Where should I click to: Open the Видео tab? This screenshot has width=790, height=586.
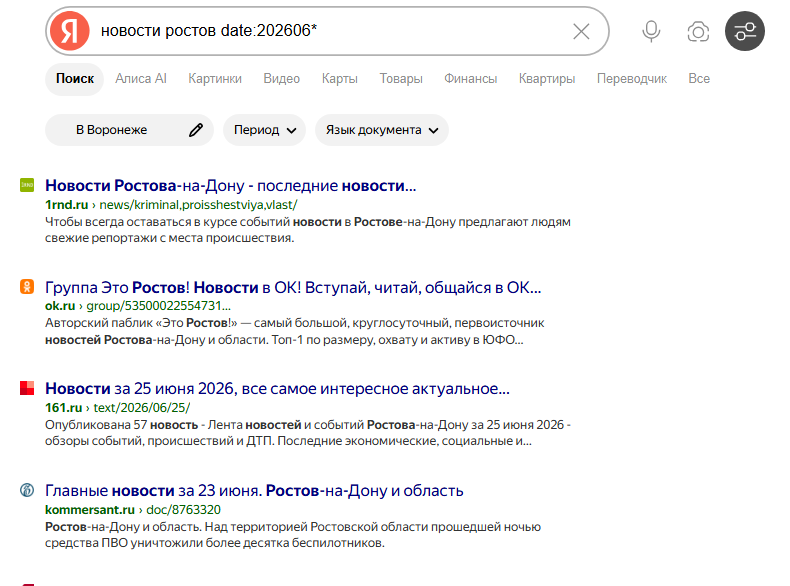281,79
